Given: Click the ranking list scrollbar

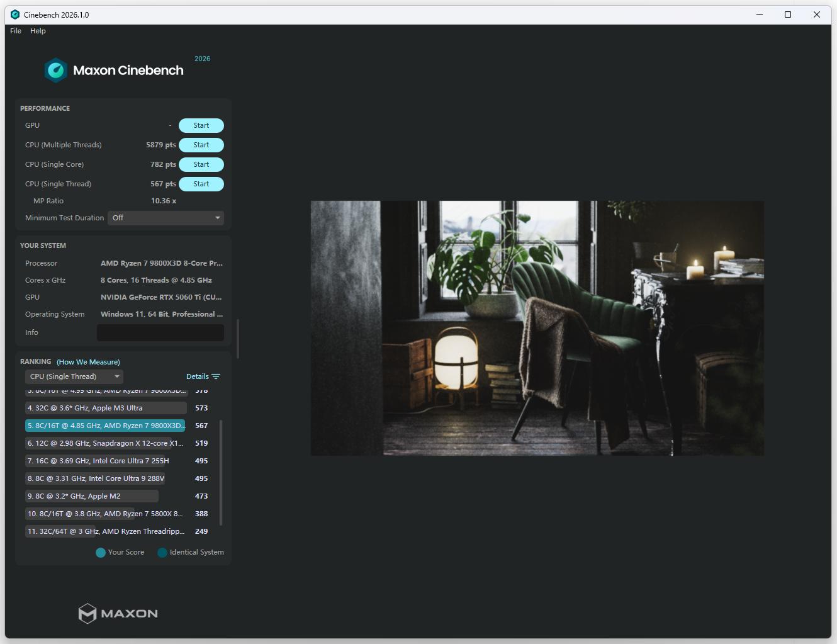Looking at the screenshot, I should point(221,472).
